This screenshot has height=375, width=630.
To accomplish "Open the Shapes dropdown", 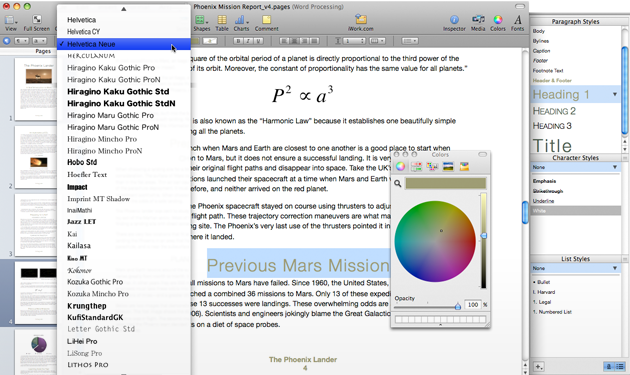I will [x=202, y=23].
